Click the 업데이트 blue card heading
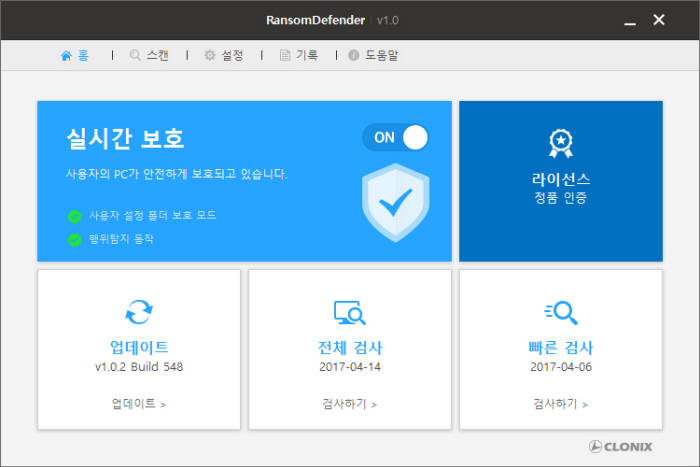This screenshot has height=467, width=700. pos(139,347)
